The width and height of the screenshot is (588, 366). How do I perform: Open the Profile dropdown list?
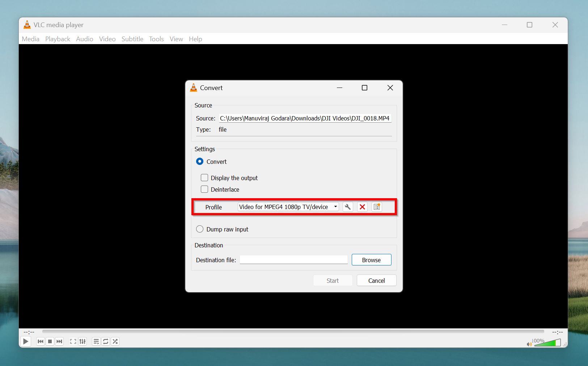tap(288, 207)
